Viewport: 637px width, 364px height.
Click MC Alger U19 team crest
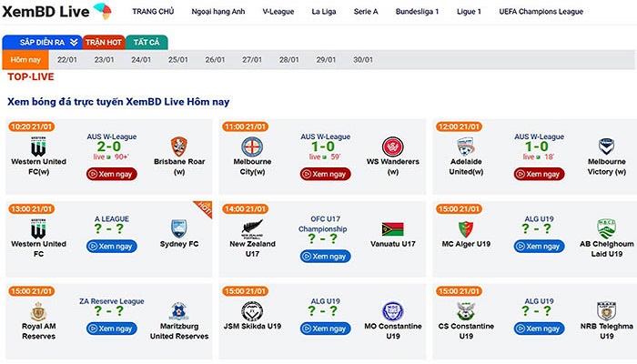[x=466, y=229]
